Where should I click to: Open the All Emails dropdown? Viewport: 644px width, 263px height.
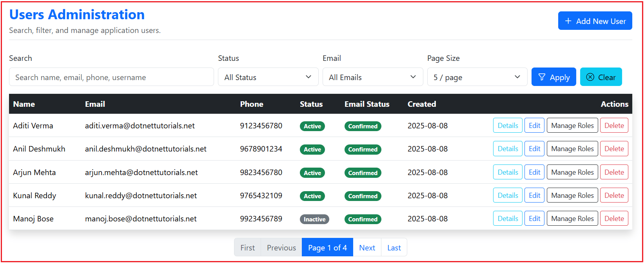coord(373,77)
